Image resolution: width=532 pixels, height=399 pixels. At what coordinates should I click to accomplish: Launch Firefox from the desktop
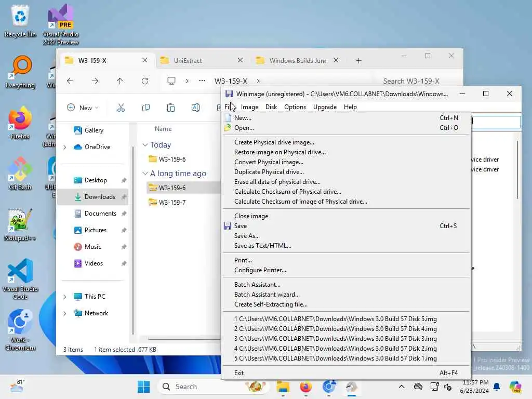20,123
